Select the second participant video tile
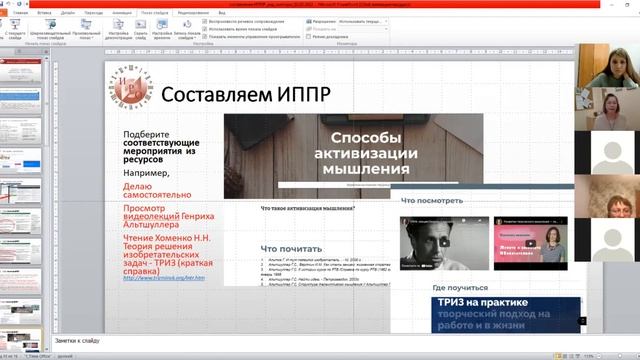The image size is (640, 360). tap(607, 109)
